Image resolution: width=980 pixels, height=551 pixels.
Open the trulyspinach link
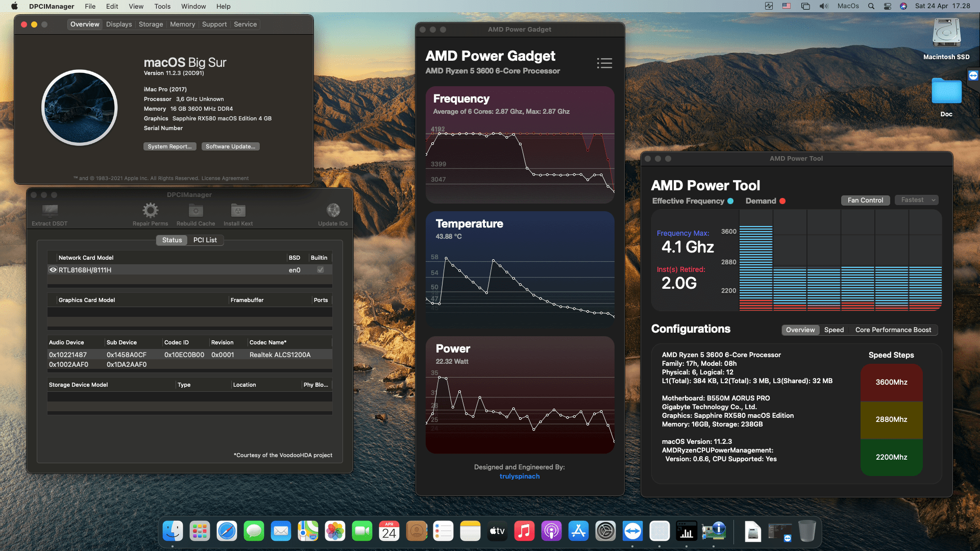point(519,477)
